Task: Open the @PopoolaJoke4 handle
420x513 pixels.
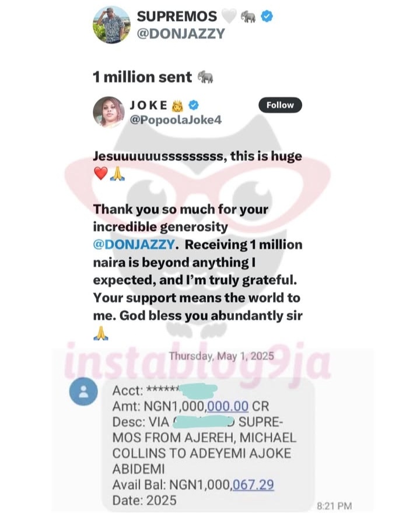Action: [176, 120]
